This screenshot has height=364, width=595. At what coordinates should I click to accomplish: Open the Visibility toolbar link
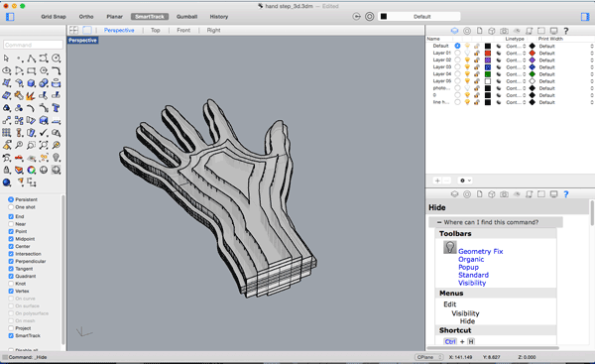click(472, 283)
